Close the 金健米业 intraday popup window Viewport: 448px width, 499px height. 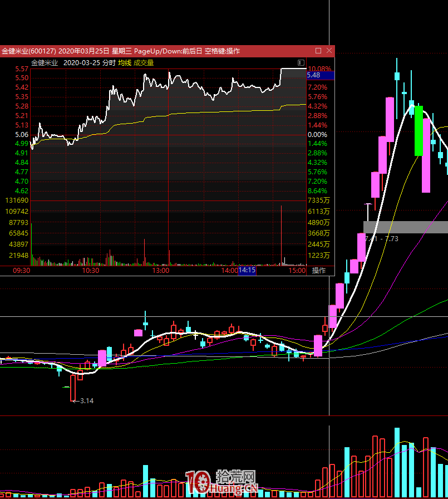coord(329,51)
